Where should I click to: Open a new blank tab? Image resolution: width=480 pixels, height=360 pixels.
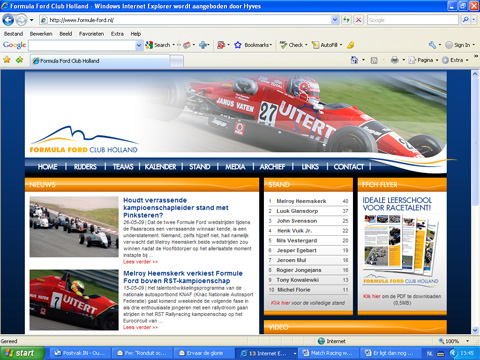coord(177,61)
